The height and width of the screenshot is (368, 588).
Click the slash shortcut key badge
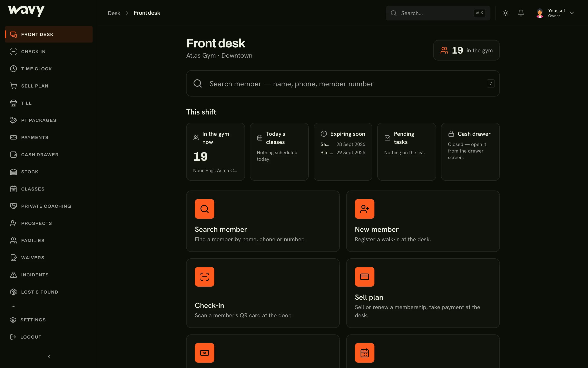coord(491,83)
